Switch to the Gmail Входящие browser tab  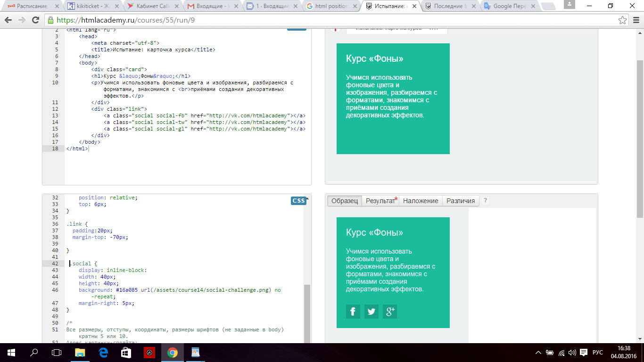(x=211, y=6)
